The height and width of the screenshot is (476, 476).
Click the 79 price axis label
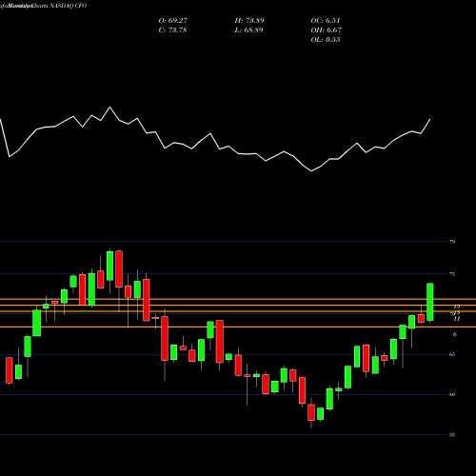coord(452,242)
